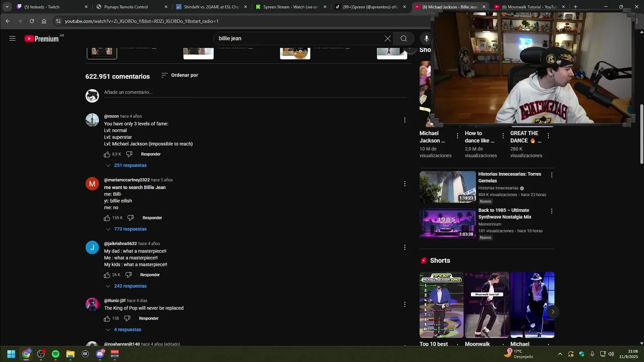The height and width of the screenshot is (362, 644).
Task: Expand 251 respuestas replies
Action: 126,165
